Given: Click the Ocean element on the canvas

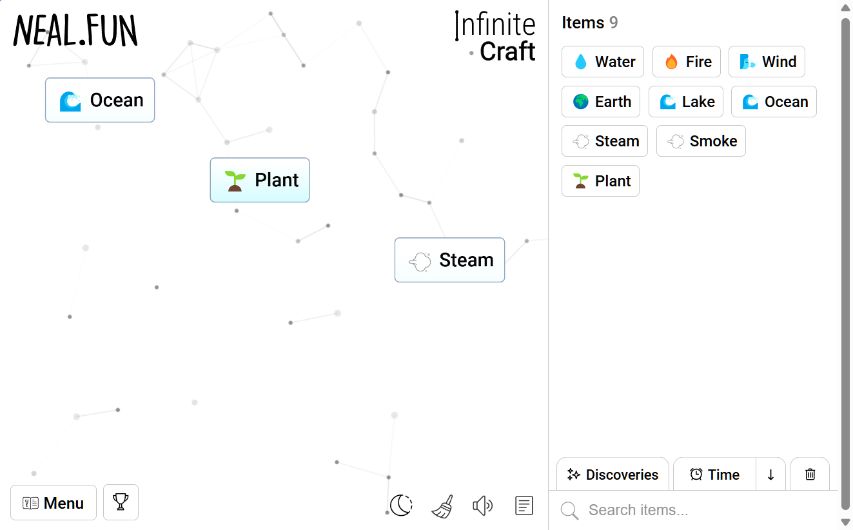Looking at the screenshot, I should click(100, 100).
